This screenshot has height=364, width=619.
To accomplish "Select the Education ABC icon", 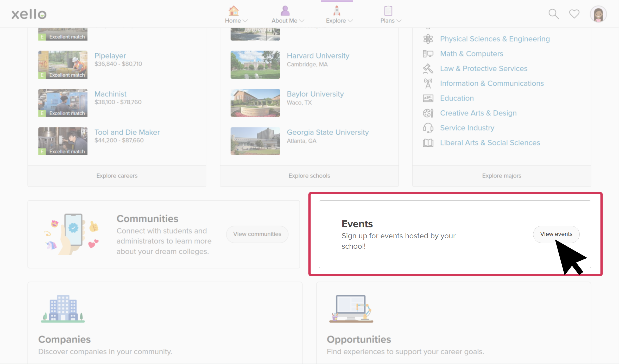I will point(428,98).
